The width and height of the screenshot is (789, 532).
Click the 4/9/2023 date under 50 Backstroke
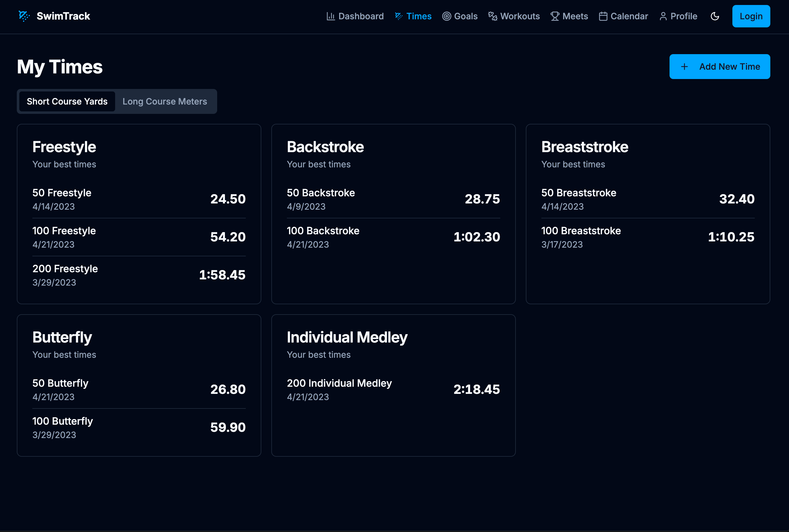coord(306,207)
